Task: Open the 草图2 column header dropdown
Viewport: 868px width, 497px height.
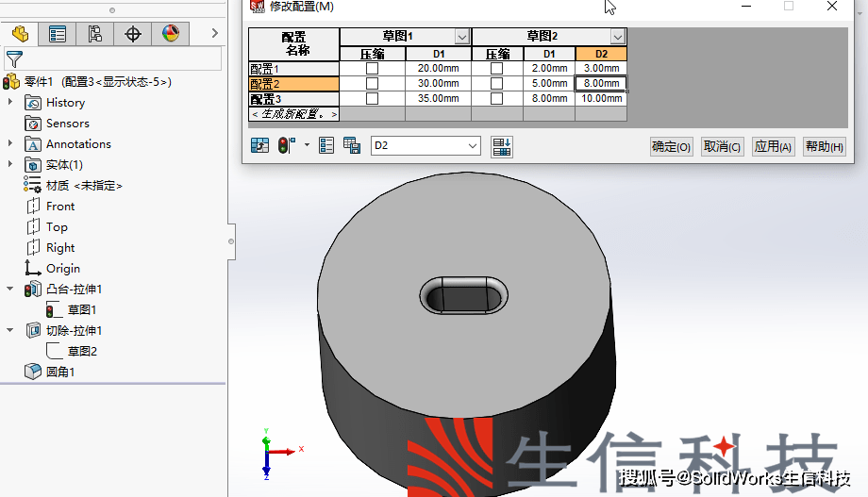Action: [x=618, y=37]
